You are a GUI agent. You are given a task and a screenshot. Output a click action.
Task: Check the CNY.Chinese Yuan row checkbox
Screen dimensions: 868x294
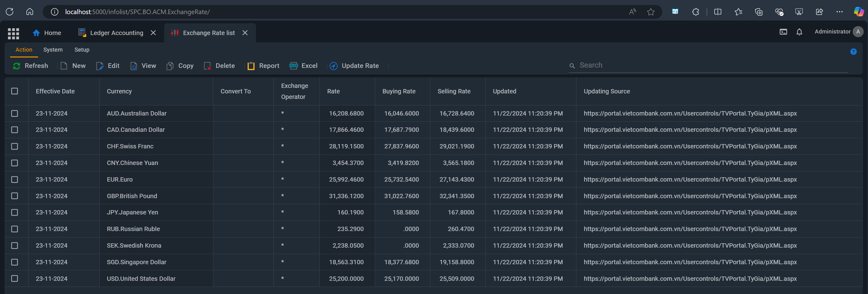(x=14, y=163)
